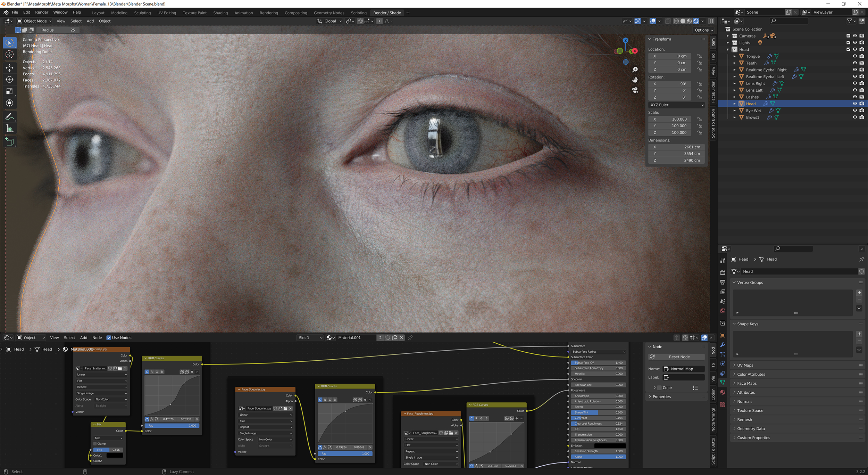This screenshot has width=868, height=475.
Task: Enable the Clamp checkbox in Mix node
Action: [95, 444]
